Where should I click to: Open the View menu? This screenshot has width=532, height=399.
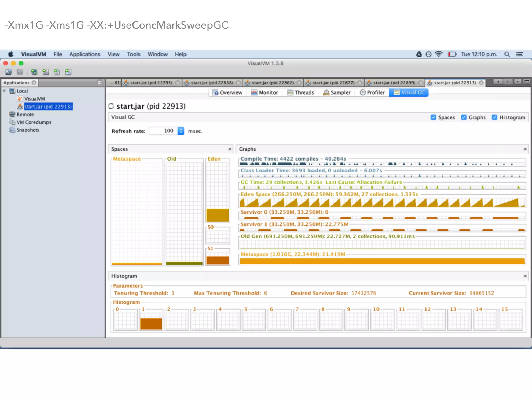(114, 54)
